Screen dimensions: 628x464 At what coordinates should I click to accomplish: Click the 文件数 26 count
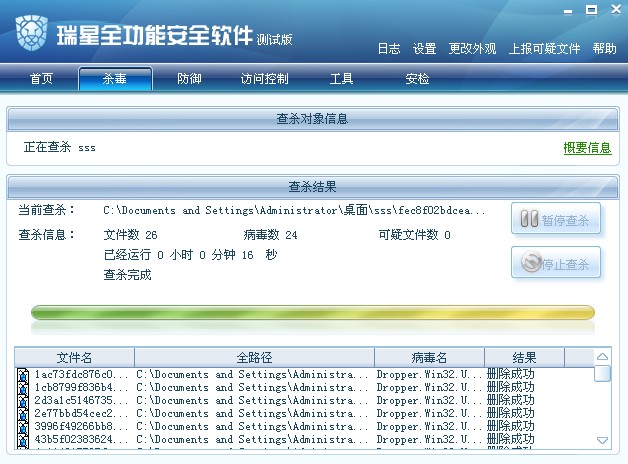pyautogui.click(x=131, y=235)
